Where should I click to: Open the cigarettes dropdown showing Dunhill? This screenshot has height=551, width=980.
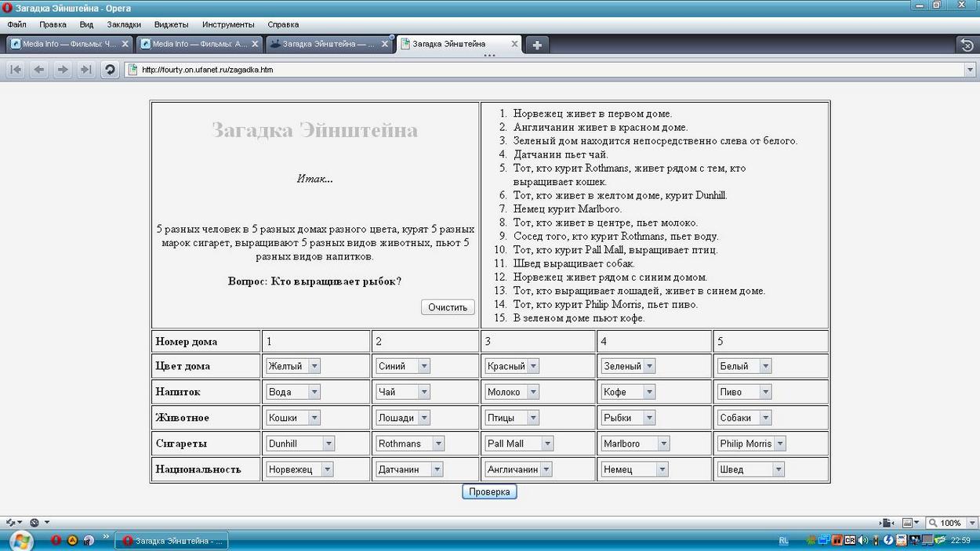pos(300,444)
